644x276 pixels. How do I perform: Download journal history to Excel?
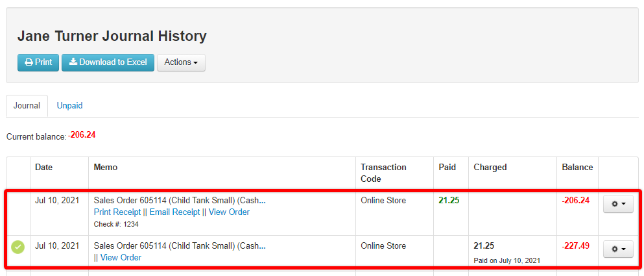(108, 62)
